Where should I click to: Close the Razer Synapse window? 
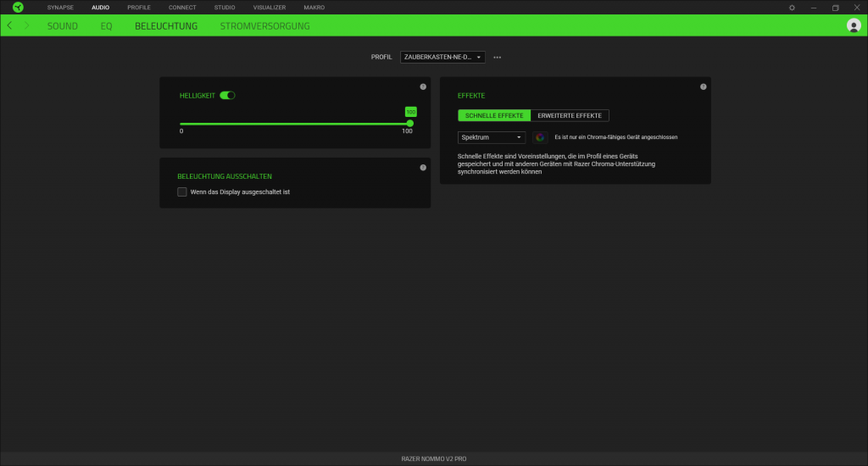coord(857,8)
